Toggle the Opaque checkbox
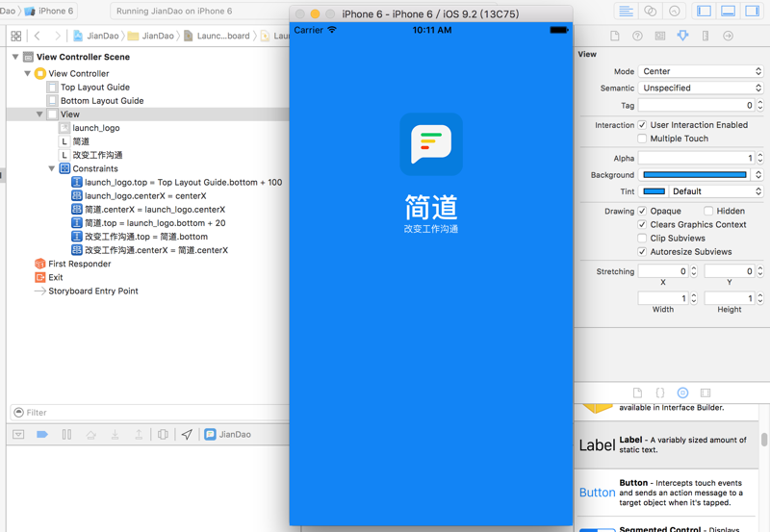The width and height of the screenshot is (770, 532). pos(642,211)
